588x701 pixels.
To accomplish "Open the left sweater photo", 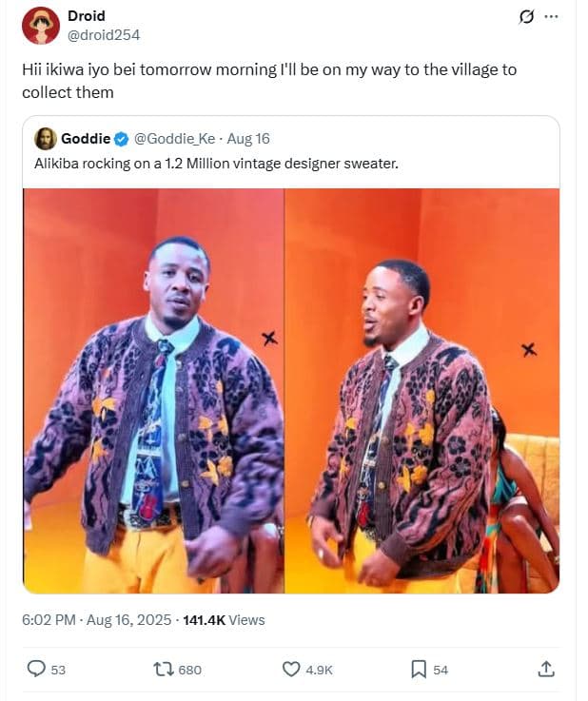I will coord(153,390).
